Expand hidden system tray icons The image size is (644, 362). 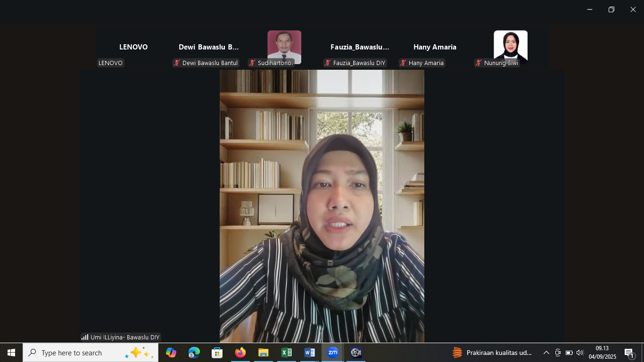[545, 353]
